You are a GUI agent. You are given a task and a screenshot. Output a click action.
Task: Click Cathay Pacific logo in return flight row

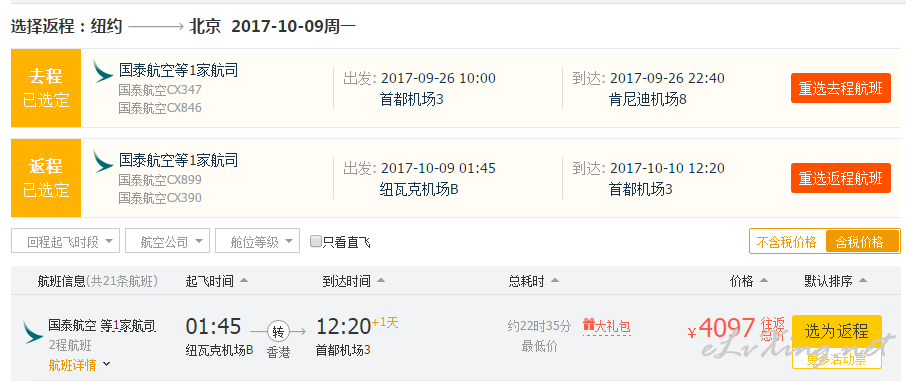click(103, 161)
